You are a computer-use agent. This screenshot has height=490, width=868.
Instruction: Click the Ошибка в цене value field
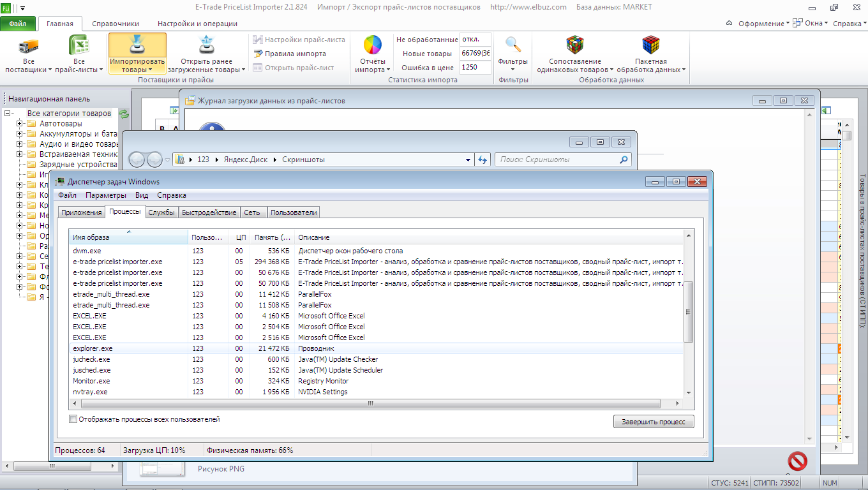click(x=475, y=67)
